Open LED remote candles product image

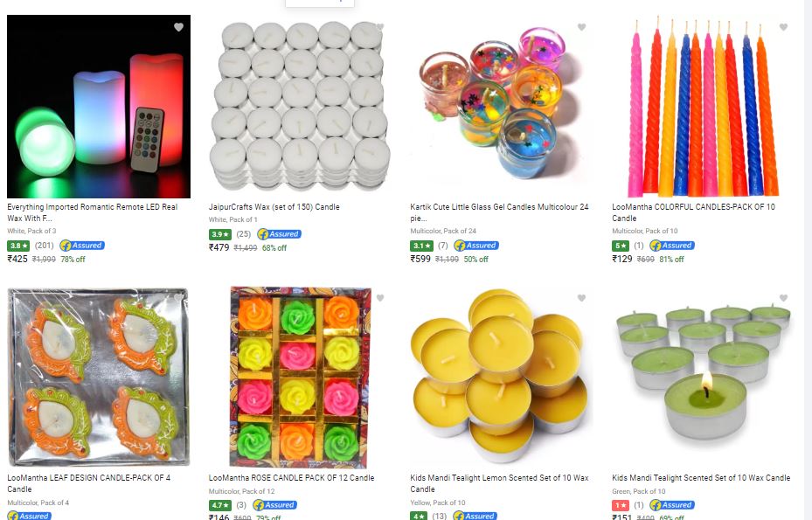click(99, 107)
